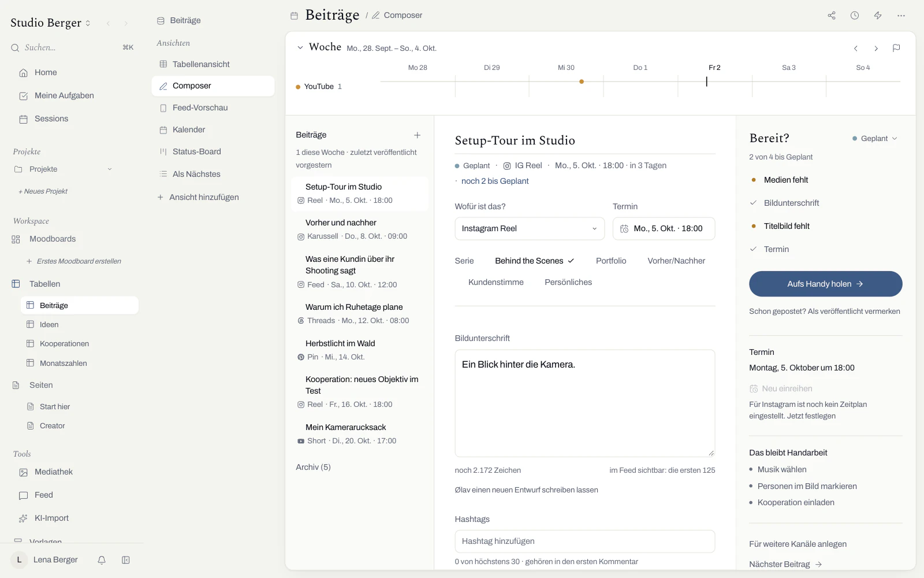The height and width of the screenshot is (578, 924).
Task: Click Jetzt festlegen link
Action: pyautogui.click(x=811, y=416)
